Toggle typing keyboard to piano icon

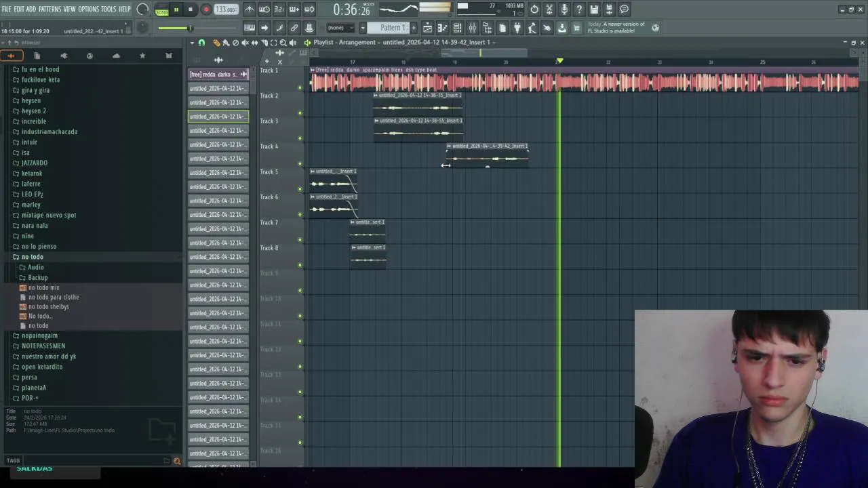(250, 28)
